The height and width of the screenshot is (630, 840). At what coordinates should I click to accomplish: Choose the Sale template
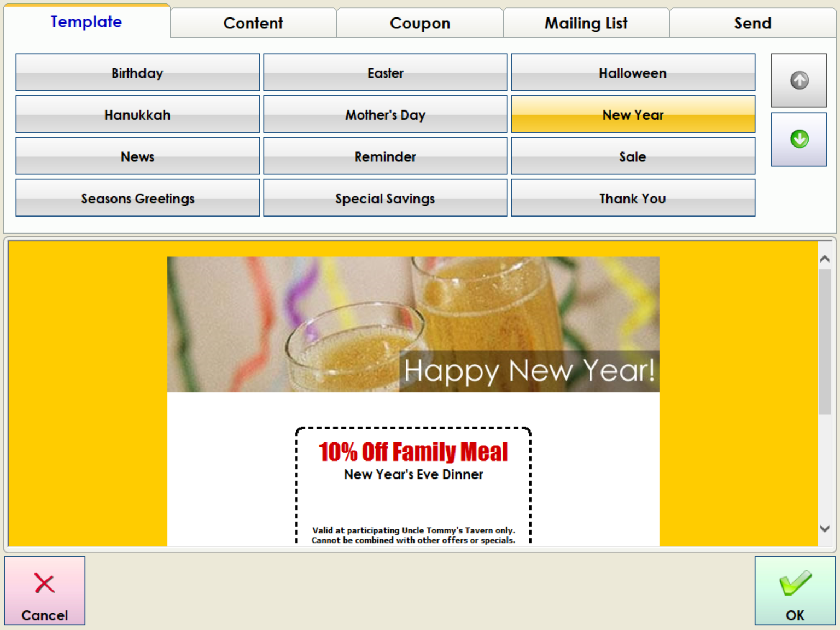(x=633, y=156)
